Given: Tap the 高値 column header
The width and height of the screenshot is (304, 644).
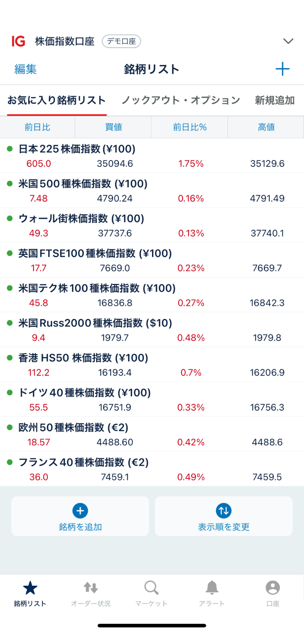Looking at the screenshot, I should point(266,127).
